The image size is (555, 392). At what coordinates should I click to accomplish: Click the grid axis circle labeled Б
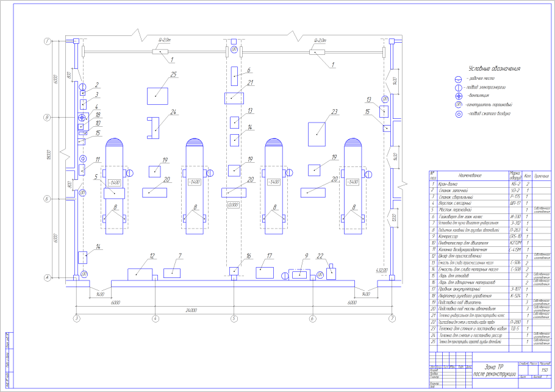tap(46, 199)
